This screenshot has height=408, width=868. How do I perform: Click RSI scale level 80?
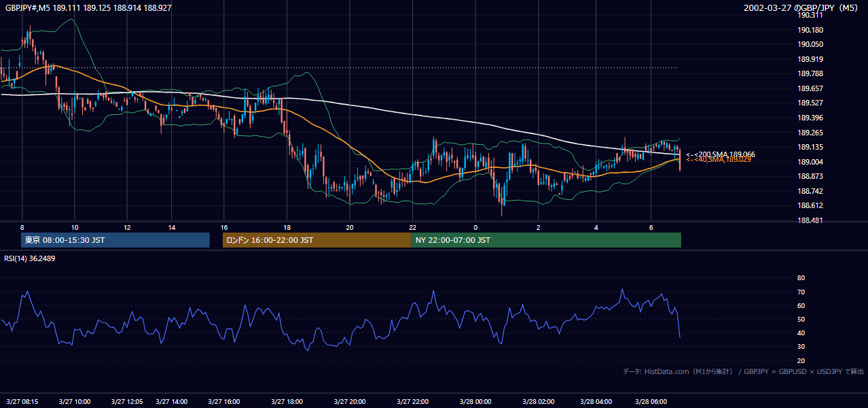click(801, 278)
